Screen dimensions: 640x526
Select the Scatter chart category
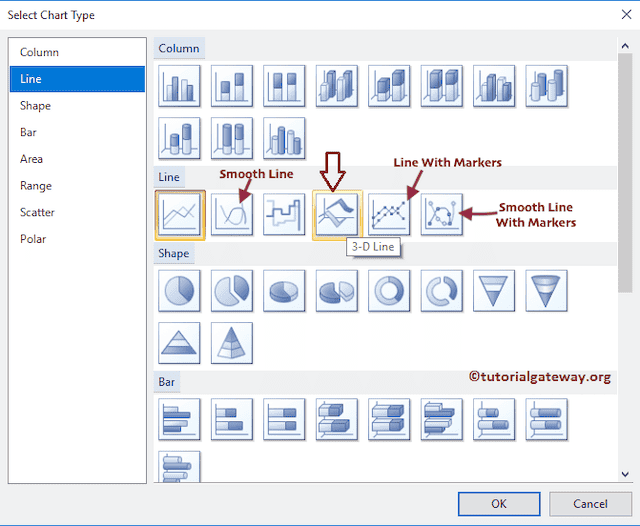(77, 212)
